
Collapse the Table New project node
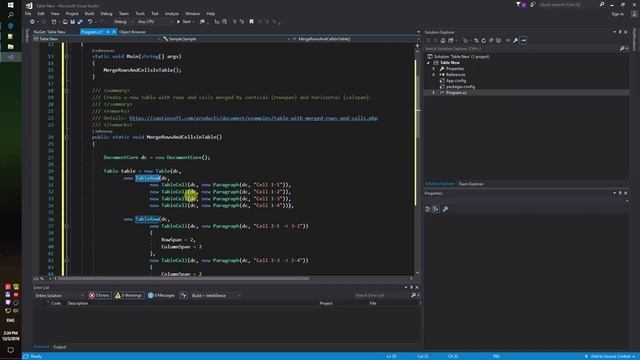pos(429,63)
